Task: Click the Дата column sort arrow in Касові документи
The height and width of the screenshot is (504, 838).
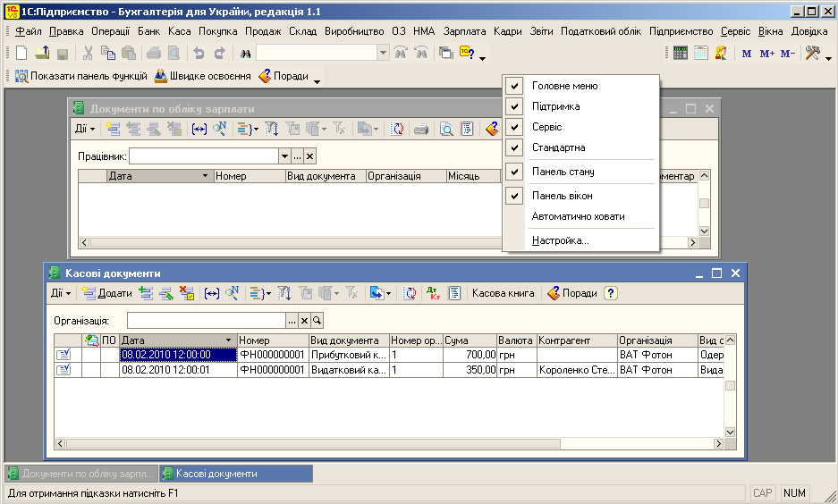Action: [x=228, y=340]
